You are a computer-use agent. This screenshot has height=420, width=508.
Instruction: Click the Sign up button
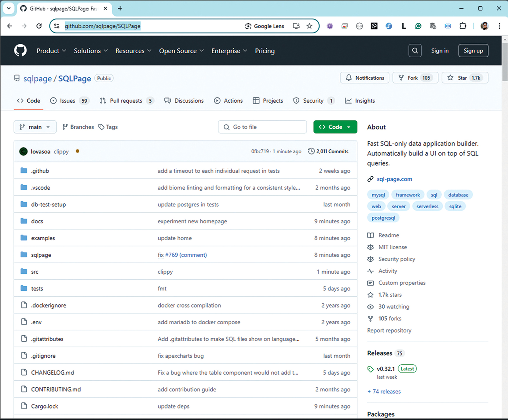click(x=473, y=51)
